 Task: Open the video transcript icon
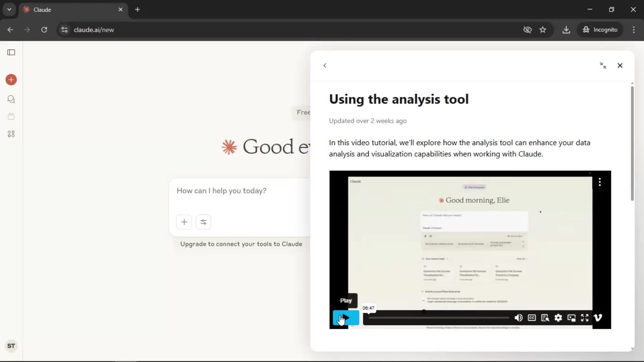[x=545, y=318]
